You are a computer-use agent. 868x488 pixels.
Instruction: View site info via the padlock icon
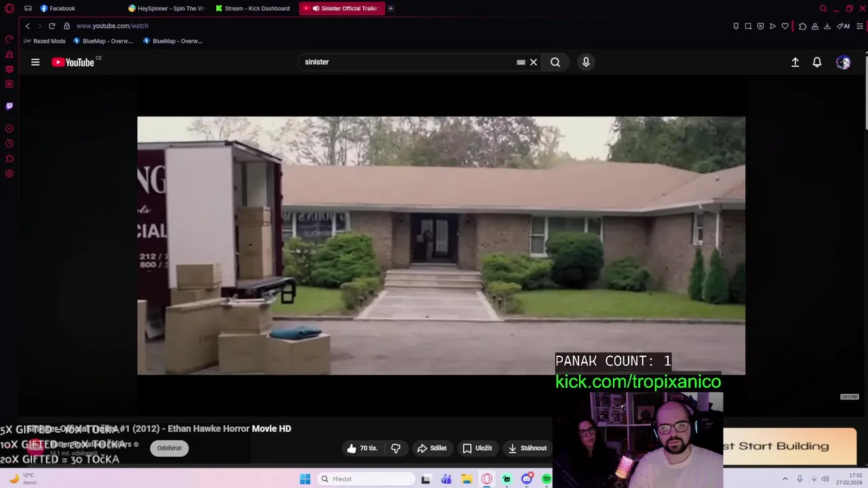(66, 26)
